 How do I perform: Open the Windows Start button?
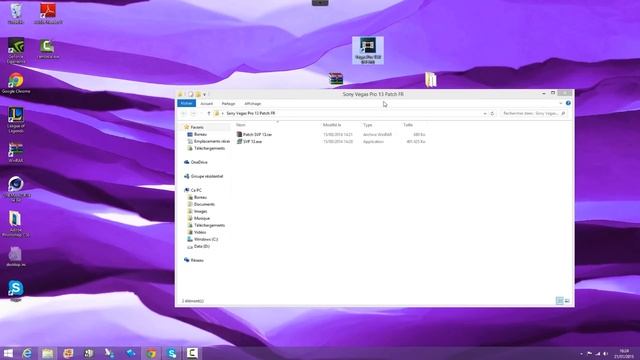8,353
